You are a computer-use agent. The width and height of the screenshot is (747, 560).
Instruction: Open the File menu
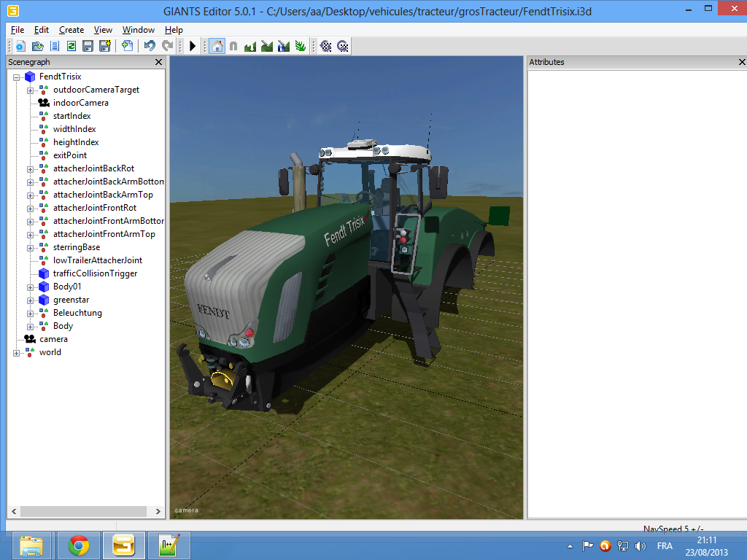point(18,29)
